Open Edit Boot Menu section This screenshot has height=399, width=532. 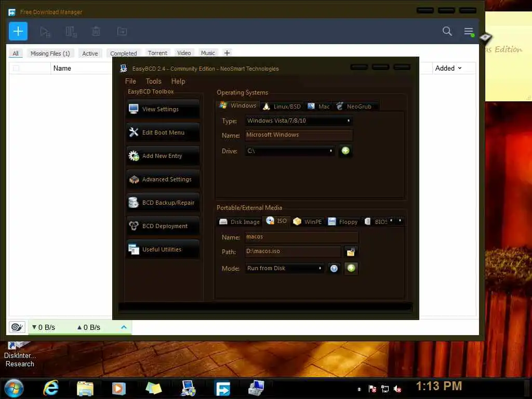pos(163,132)
